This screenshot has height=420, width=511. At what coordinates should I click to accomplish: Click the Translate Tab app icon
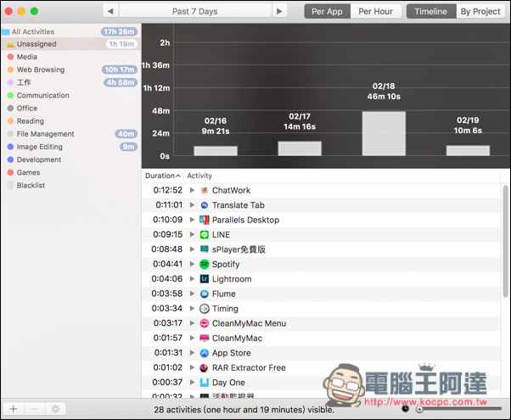205,205
